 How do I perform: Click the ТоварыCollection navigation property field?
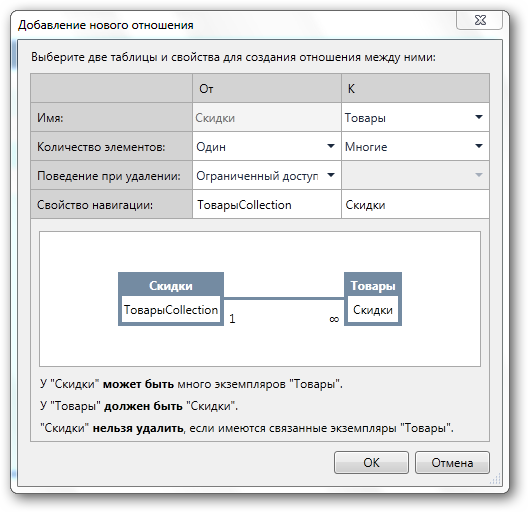[267, 204]
